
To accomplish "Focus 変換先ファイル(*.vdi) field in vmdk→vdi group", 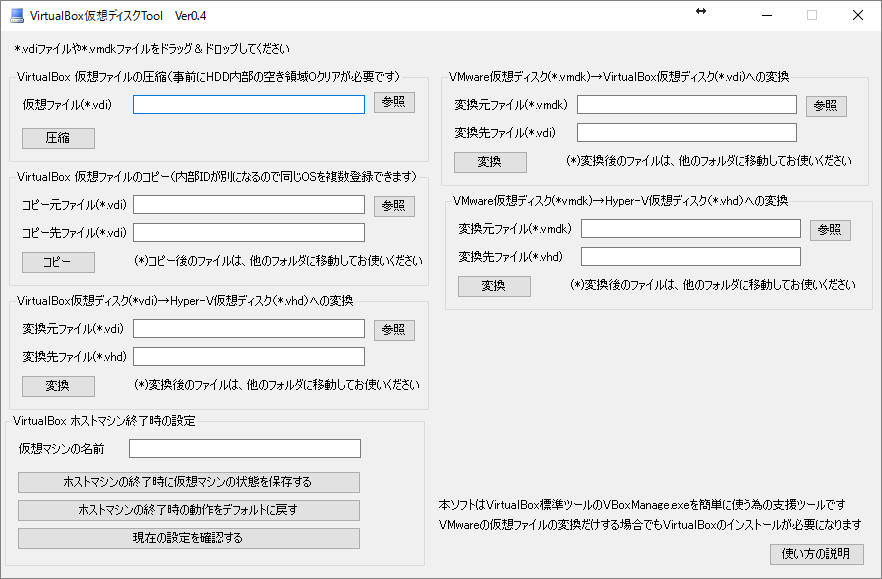I will point(687,132).
